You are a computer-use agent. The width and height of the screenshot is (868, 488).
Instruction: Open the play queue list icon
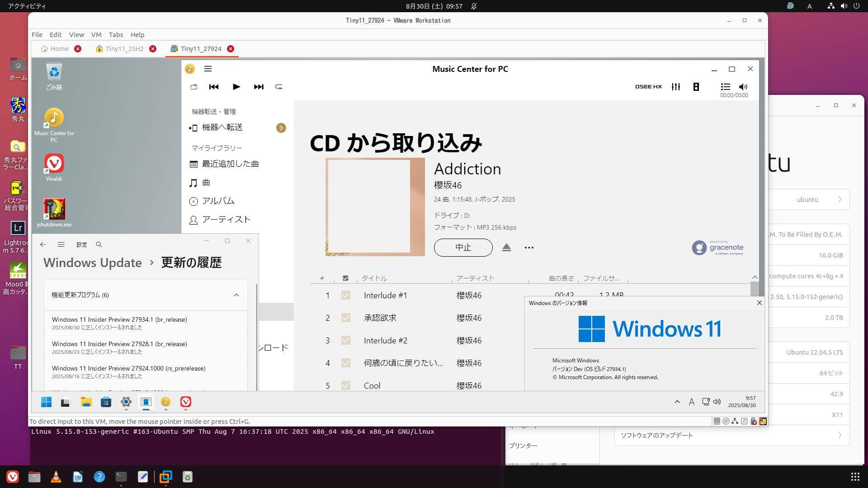(x=725, y=87)
